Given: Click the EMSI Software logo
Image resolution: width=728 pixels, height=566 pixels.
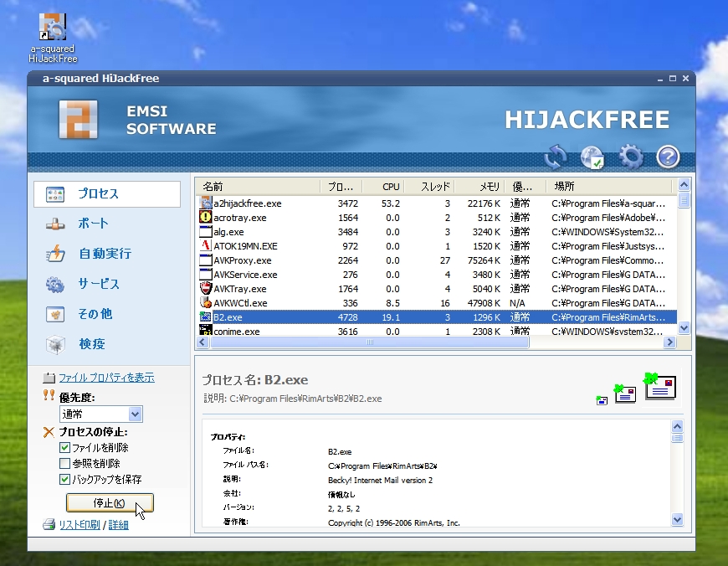Looking at the screenshot, I should (x=78, y=120).
